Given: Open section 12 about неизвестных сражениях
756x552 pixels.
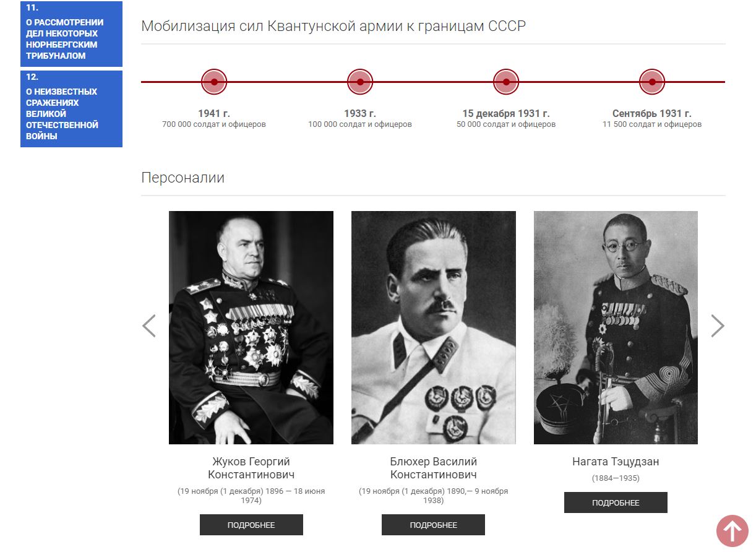Looking at the screenshot, I should (x=71, y=109).
